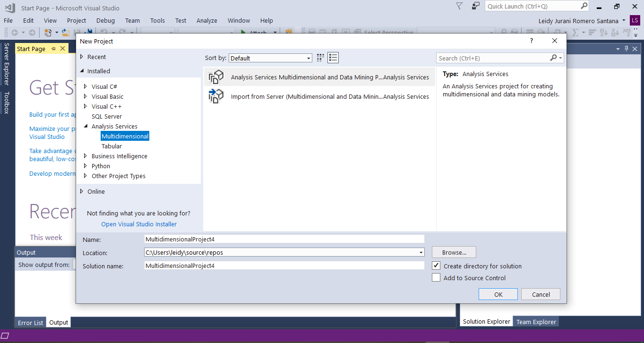Click the Browse... button
644x343 pixels.
[454, 252]
